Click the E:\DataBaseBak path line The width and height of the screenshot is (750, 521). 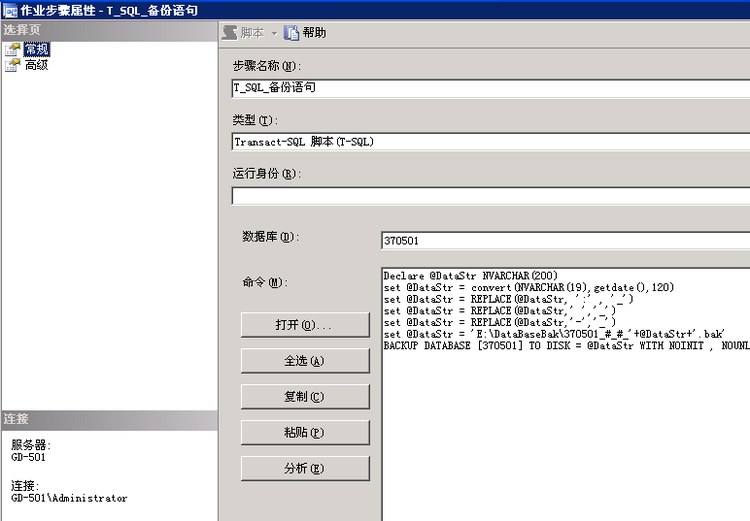[554, 334]
